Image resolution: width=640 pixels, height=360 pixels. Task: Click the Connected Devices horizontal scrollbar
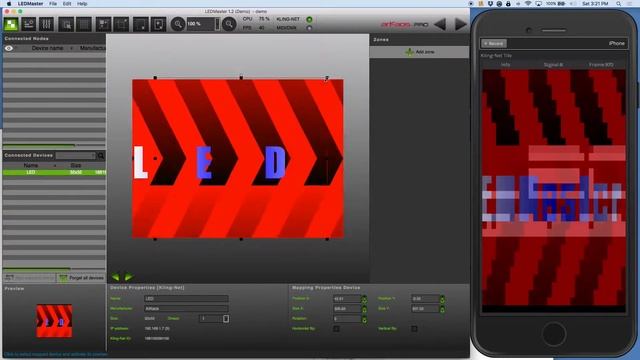pos(37,268)
